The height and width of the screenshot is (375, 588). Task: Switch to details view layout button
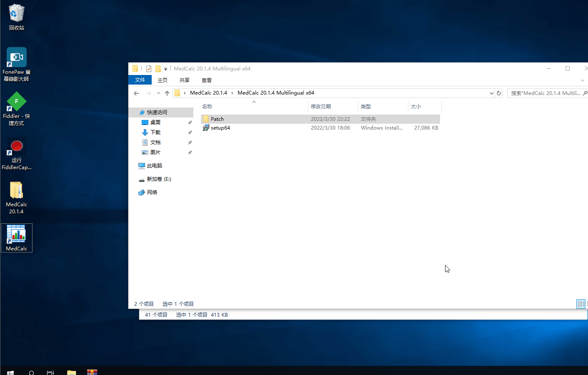point(581,304)
